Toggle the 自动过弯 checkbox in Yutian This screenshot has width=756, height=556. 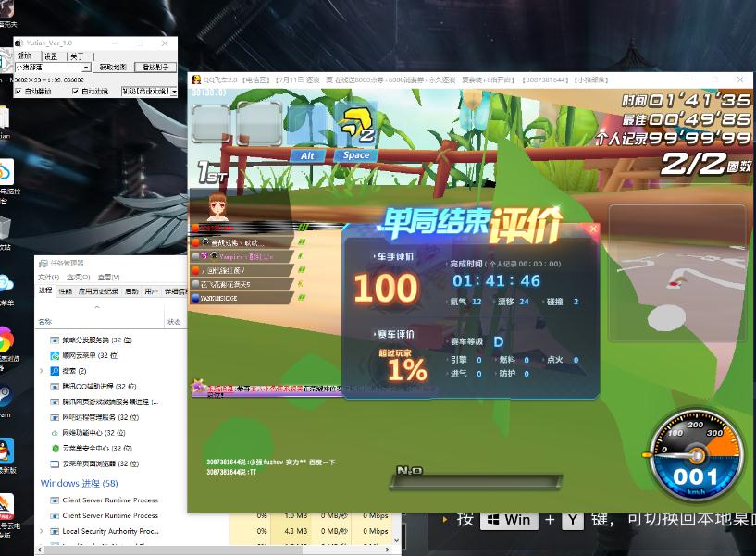(75, 92)
